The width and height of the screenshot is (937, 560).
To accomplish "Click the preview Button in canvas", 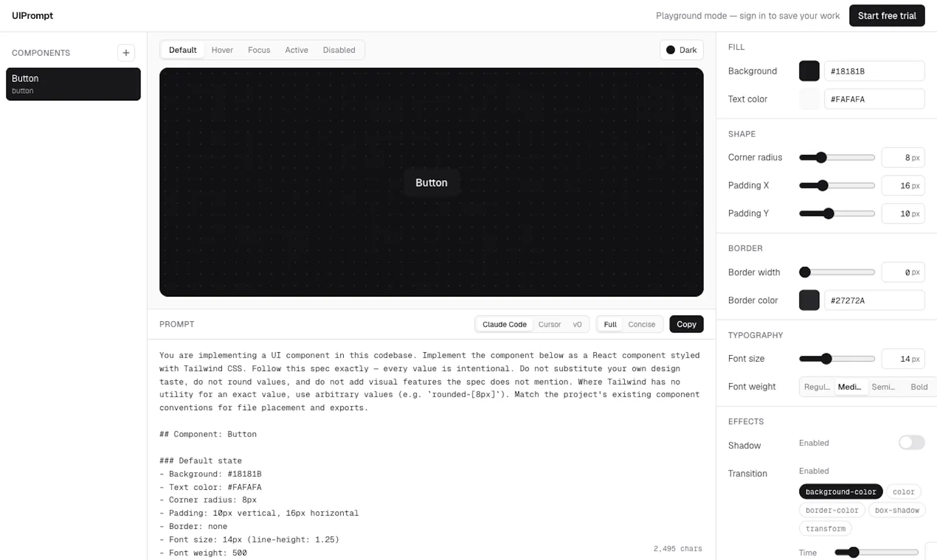I will coord(432,183).
